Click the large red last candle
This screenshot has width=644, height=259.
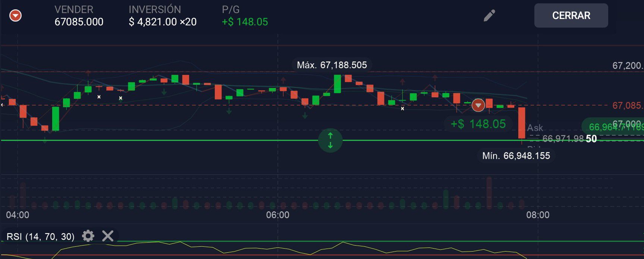[x=522, y=123]
